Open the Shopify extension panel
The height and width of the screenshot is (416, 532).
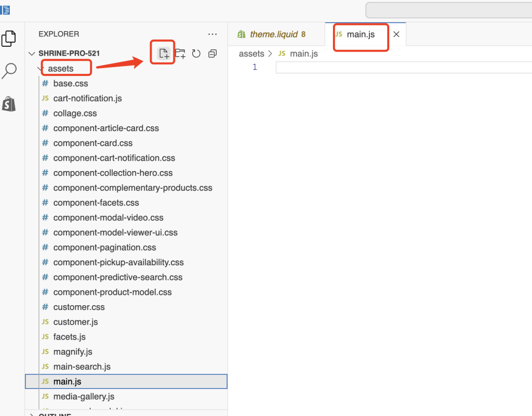[9, 103]
